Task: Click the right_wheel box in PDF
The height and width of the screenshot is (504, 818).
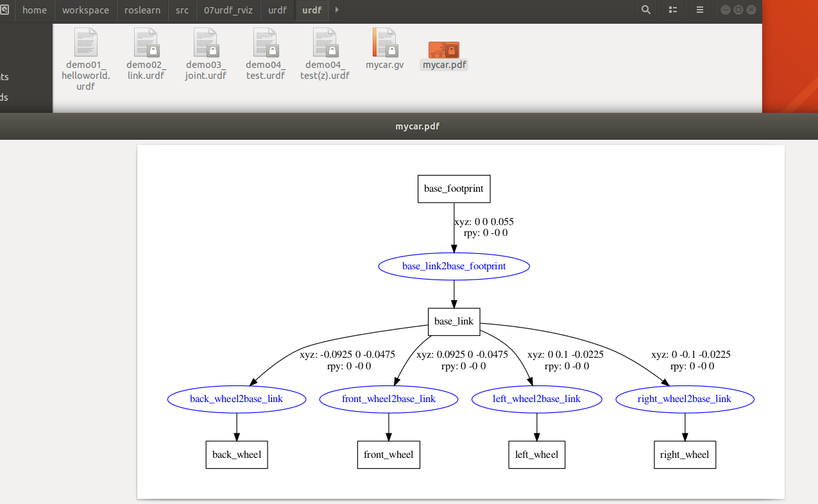Action: 685,455
